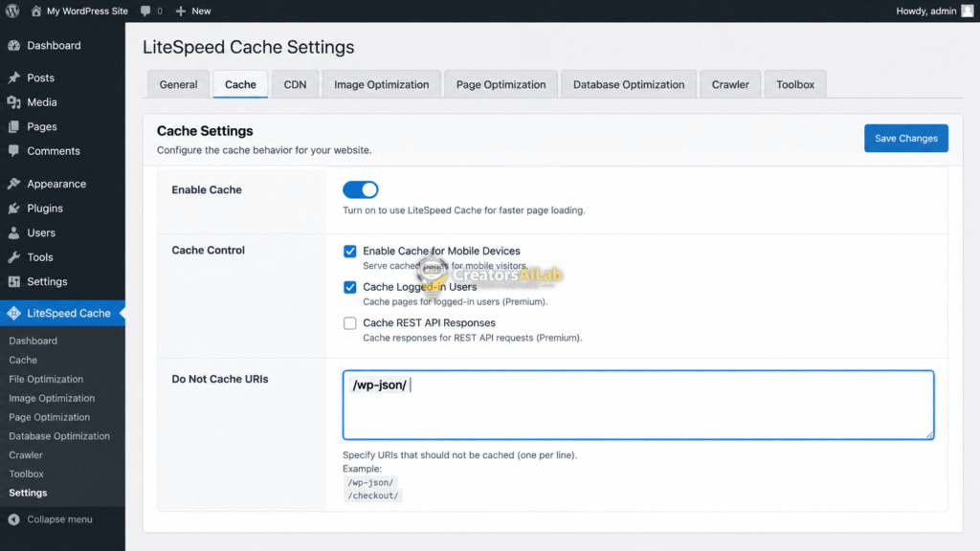
Task: Switch to the Toolbox tab
Action: click(795, 84)
